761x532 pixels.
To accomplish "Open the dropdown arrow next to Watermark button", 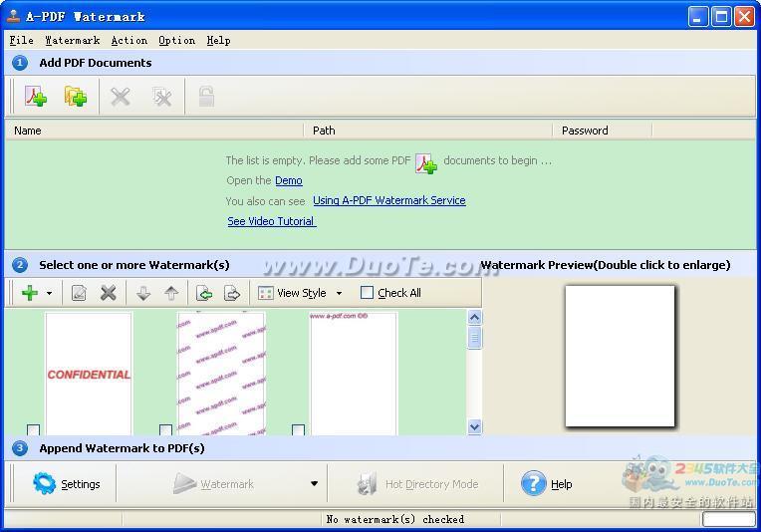I will click(x=314, y=484).
